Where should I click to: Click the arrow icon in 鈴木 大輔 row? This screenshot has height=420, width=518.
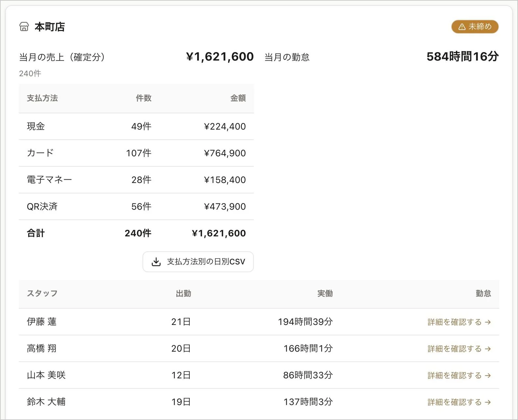pos(488,402)
